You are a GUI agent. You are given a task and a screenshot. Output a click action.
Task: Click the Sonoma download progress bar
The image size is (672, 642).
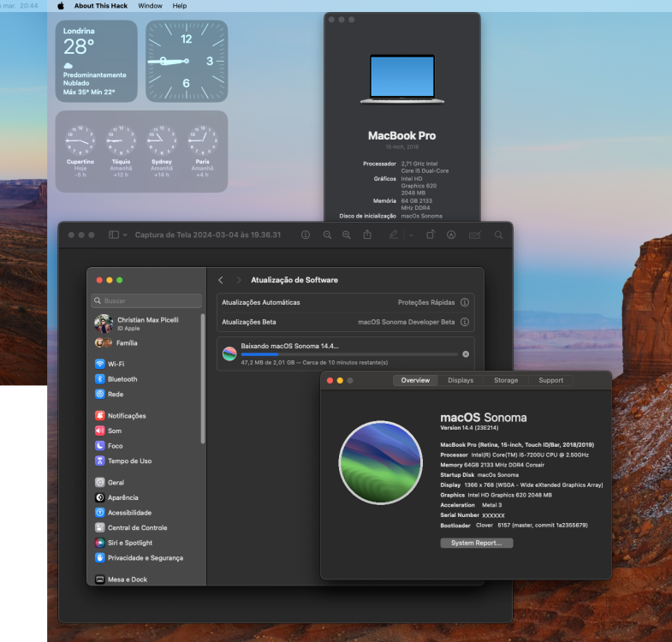(x=349, y=354)
